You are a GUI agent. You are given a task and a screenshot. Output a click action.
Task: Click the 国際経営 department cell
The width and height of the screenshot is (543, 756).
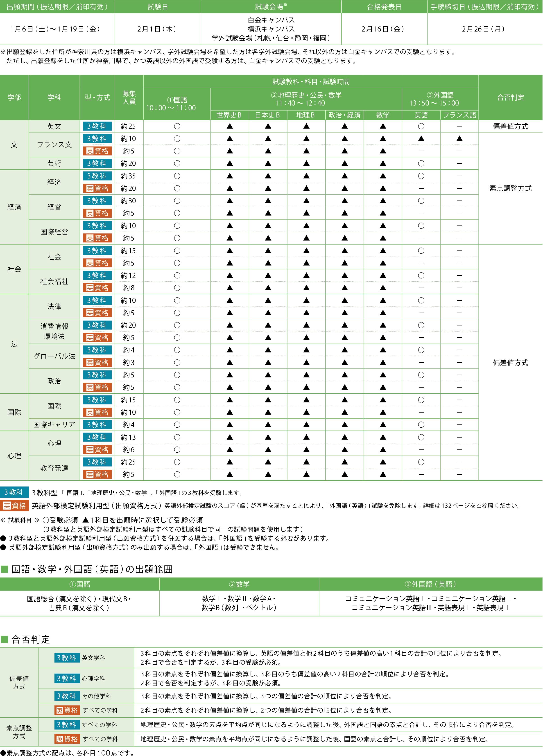54,232
